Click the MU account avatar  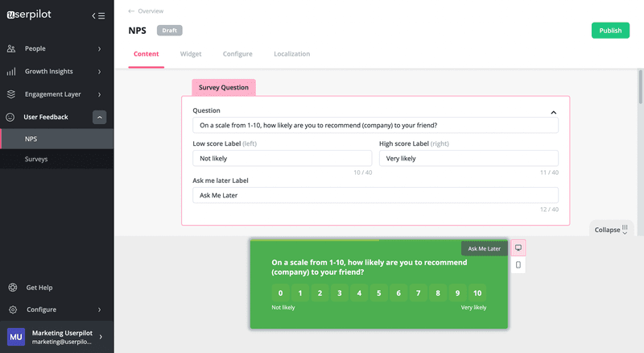coord(16,337)
